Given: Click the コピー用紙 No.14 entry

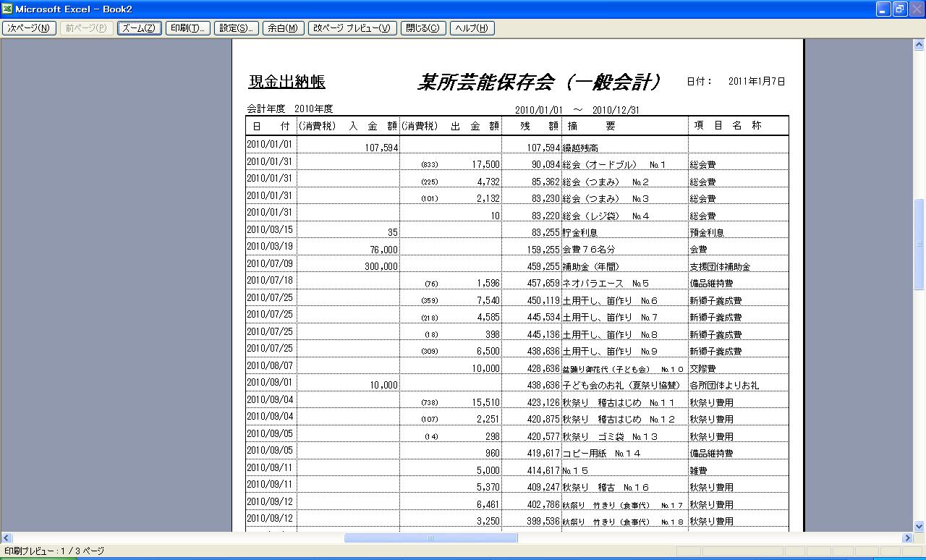Looking at the screenshot, I should click(601, 454).
